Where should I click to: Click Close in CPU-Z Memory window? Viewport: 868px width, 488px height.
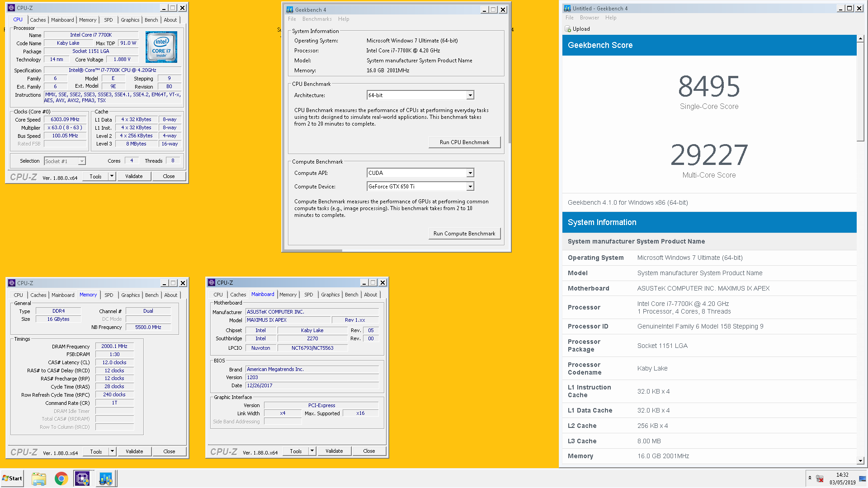click(169, 451)
